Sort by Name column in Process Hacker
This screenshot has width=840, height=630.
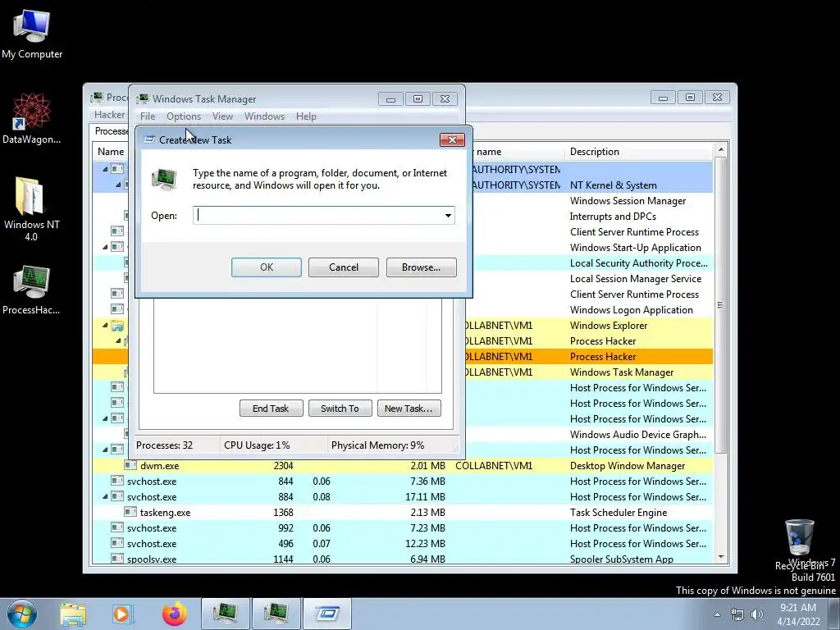click(x=111, y=152)
